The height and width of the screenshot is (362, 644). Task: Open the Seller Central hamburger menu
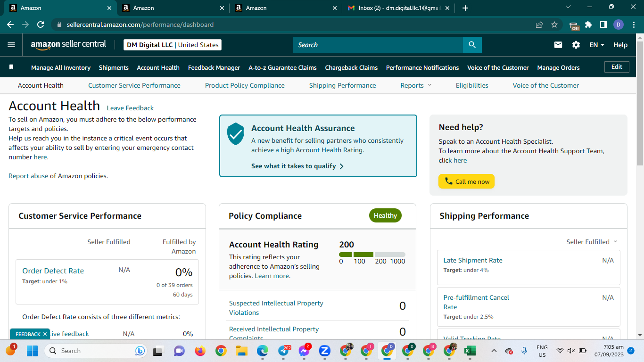11,45
